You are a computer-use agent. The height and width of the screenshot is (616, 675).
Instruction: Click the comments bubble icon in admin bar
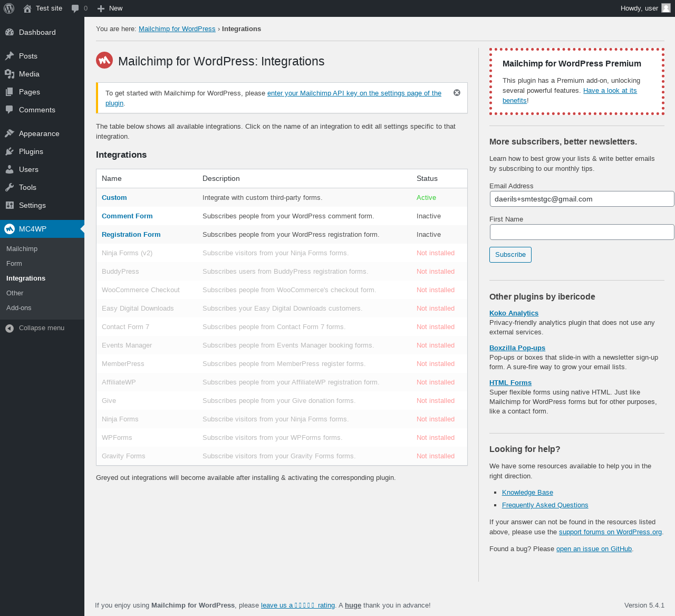(75, 8)
